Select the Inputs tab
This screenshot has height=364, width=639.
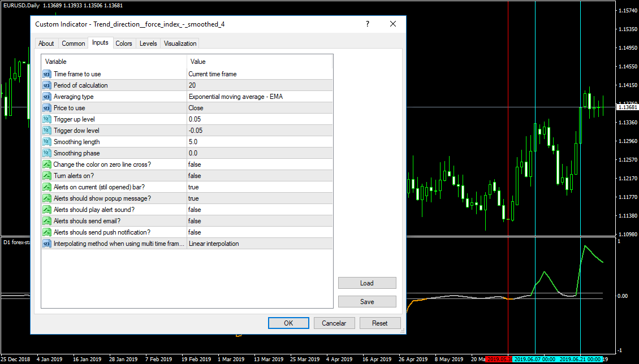pyautogui.click(x=100, y=43)
